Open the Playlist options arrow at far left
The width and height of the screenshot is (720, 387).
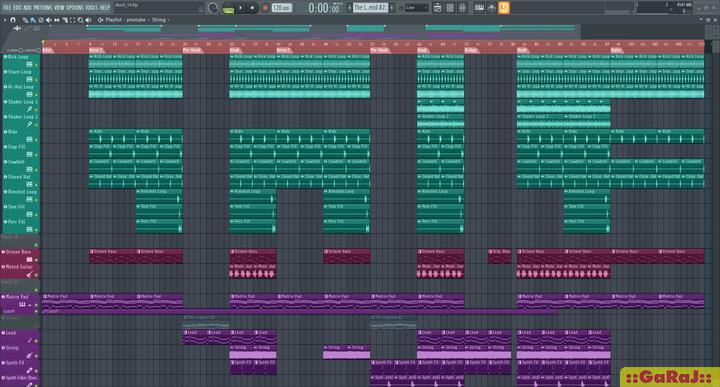(5, 20)
